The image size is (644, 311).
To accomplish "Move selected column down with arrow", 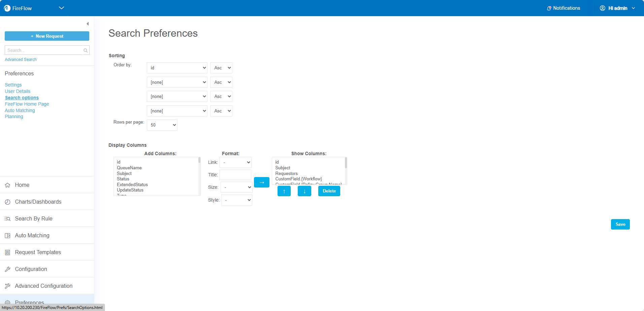I will (x=304, y=191).
